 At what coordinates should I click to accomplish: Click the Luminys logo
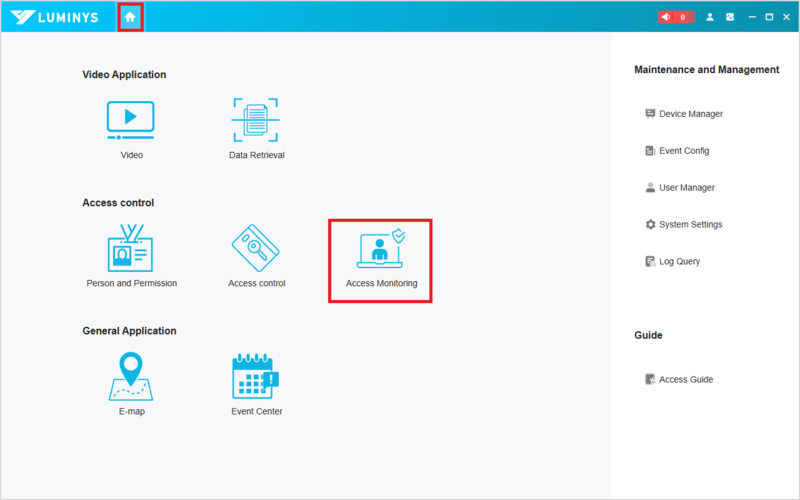[55, 17]
